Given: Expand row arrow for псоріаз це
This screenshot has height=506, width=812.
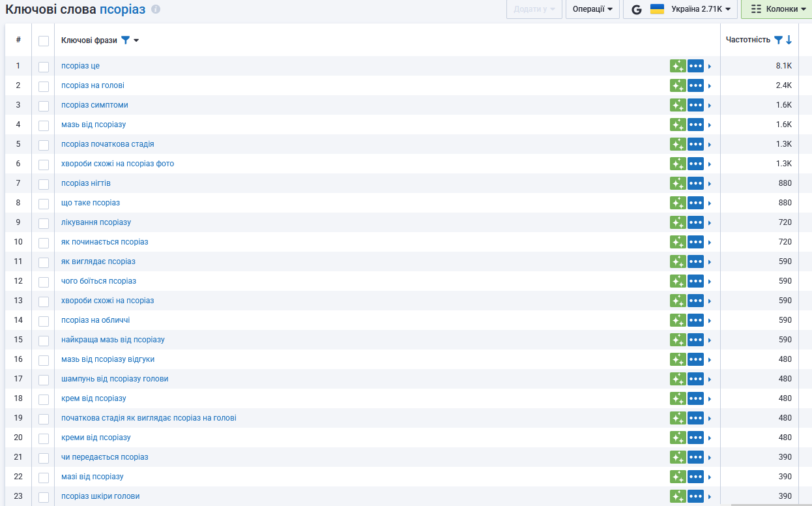Looking at the screenshot, I should coord(710,67).
